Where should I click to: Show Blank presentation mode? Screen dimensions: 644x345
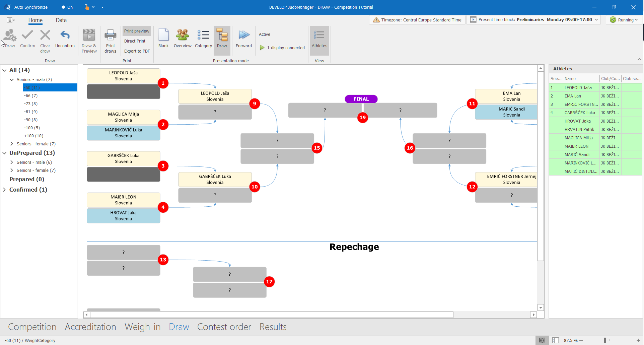click(163, 39)
